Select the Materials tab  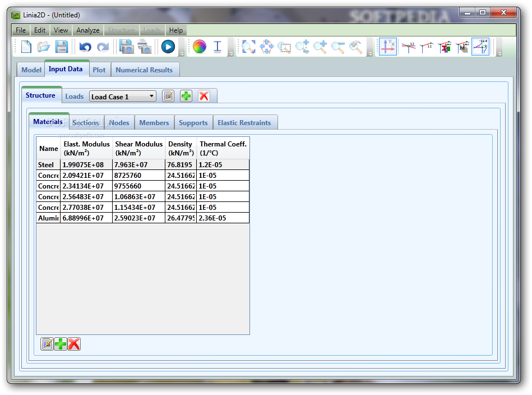click(48, 122)
